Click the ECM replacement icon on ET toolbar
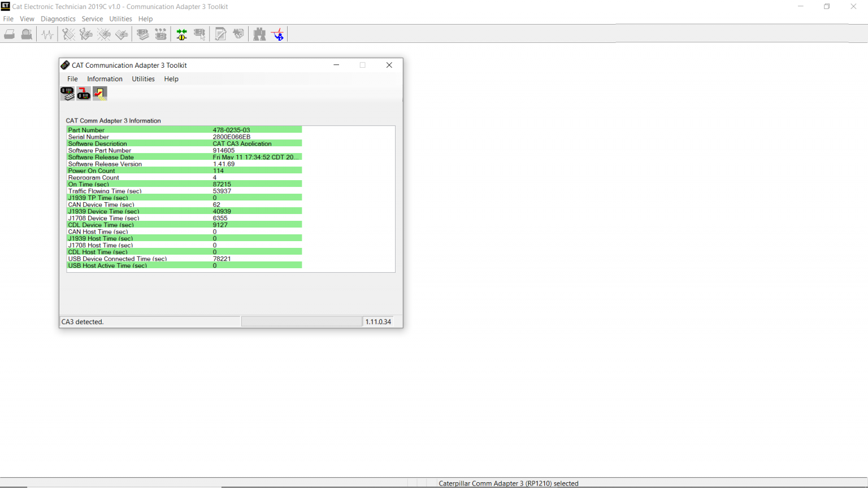Screen dimensions: 868x489 click(x=160, y=34)
